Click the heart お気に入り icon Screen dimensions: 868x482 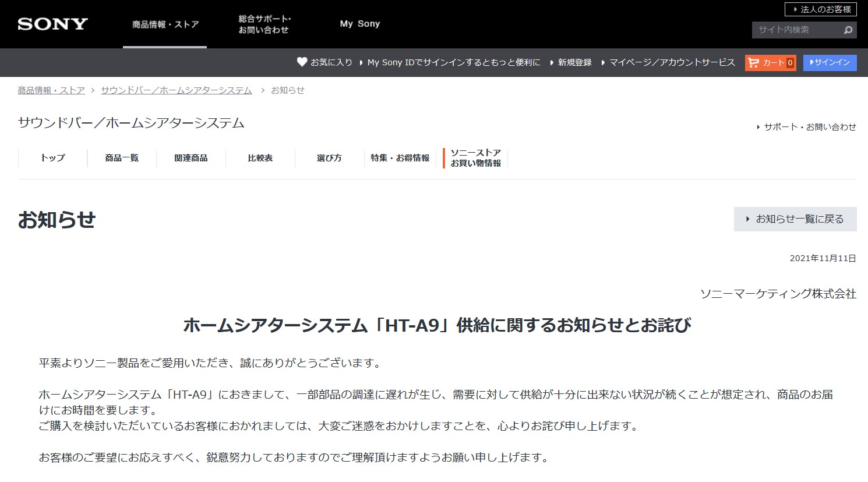click(x=302, y=62)
